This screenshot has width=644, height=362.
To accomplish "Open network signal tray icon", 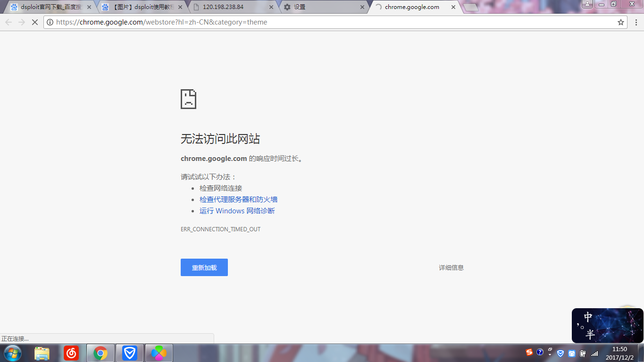I will point(594,353).
